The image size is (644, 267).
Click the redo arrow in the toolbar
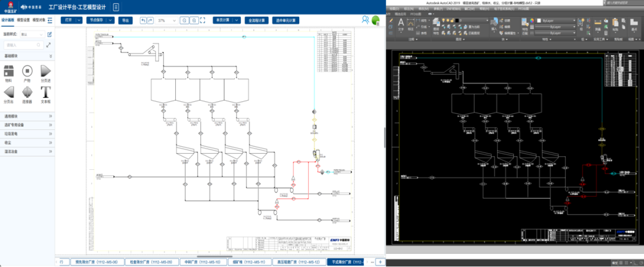coord(150,20)
